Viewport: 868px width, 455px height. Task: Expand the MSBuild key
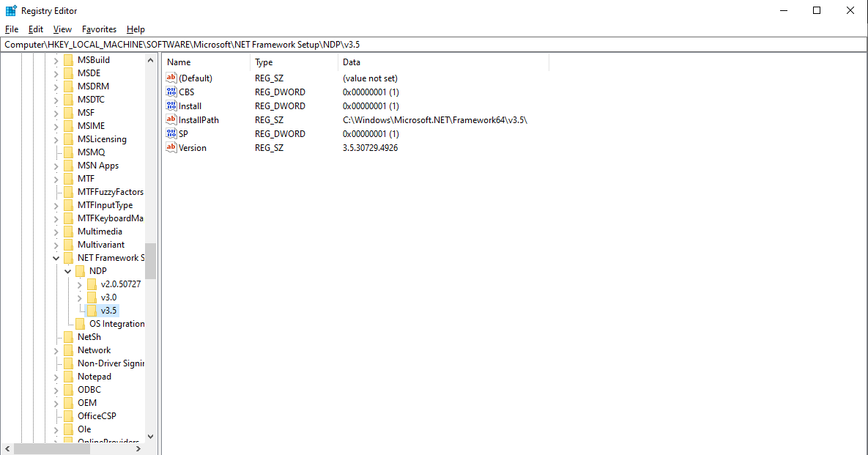click(56, 60)
